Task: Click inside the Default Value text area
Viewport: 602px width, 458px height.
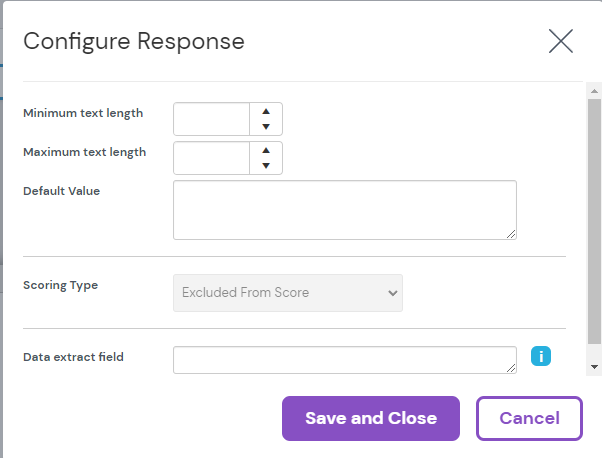Action: [x=344, y=210]
